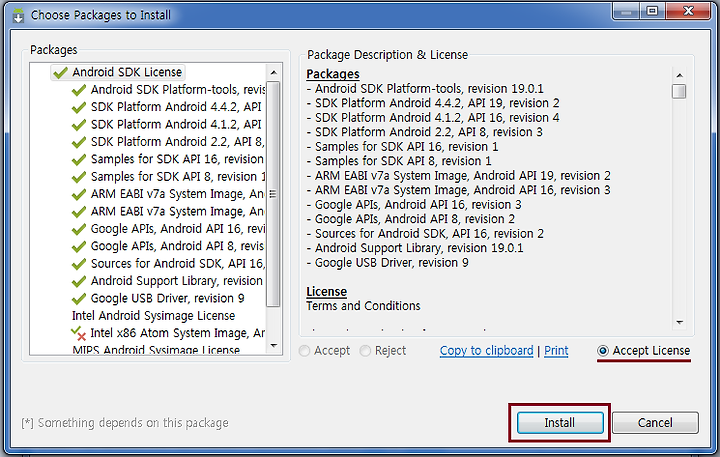
Task: Click checkmark icon for Google APIs Android API 16
Action: click(x=79, y=229)
